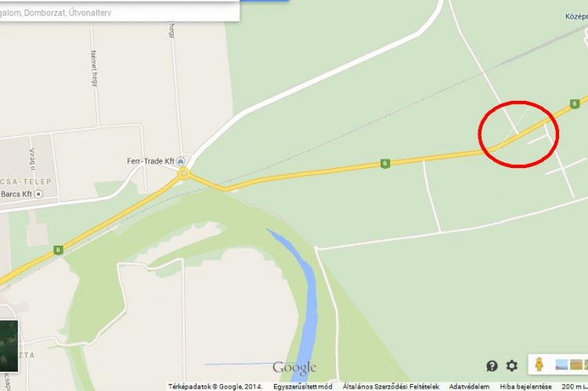The width and height of the screenshot is (588, 391).
Task: Open Általános Szerződési Feltételek link
Action: 391,386
